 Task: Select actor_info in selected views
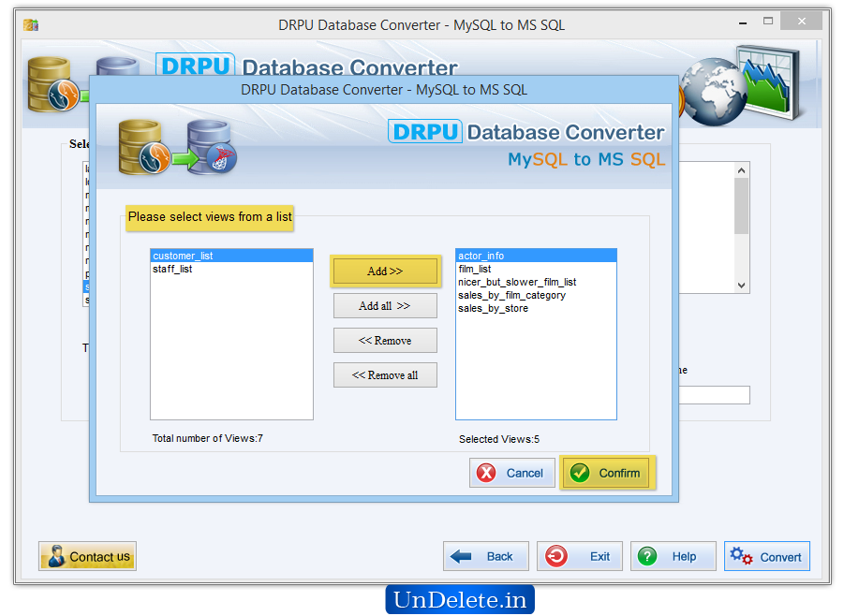pyautogui.click(x=536, y=256)
